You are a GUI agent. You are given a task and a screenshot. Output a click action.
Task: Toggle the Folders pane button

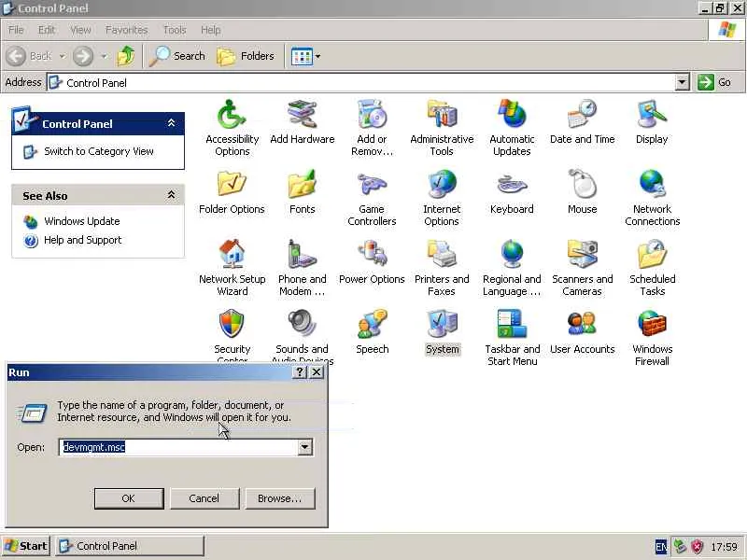click(246, 56)
